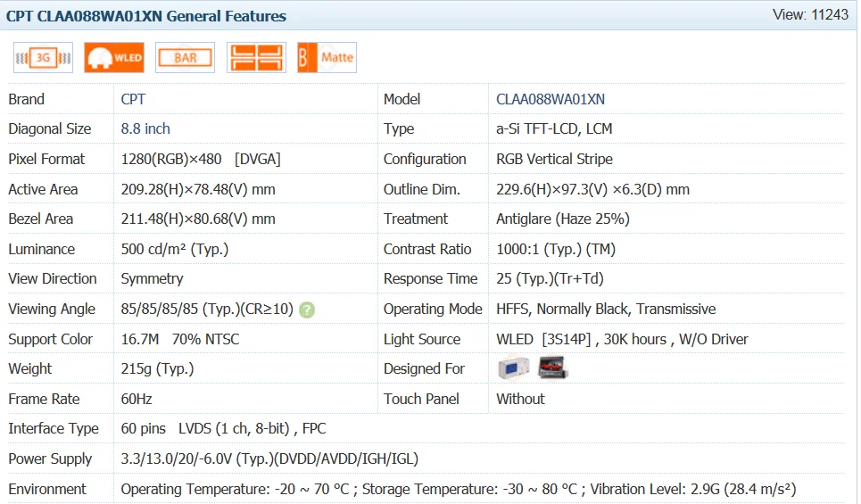861x504 pixels.
Task: Click the Luminance row label
Action: click(42, 249)
